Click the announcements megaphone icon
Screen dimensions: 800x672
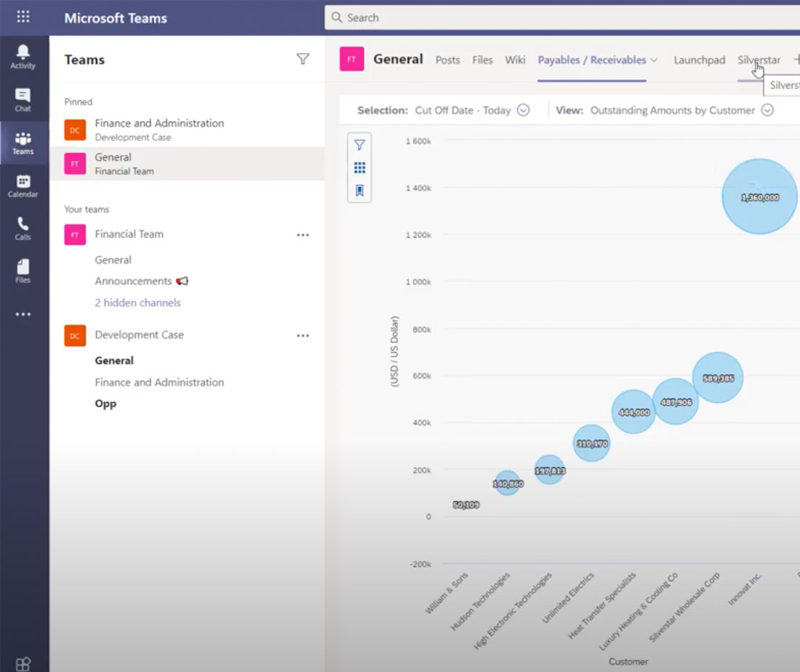[182, 281]
